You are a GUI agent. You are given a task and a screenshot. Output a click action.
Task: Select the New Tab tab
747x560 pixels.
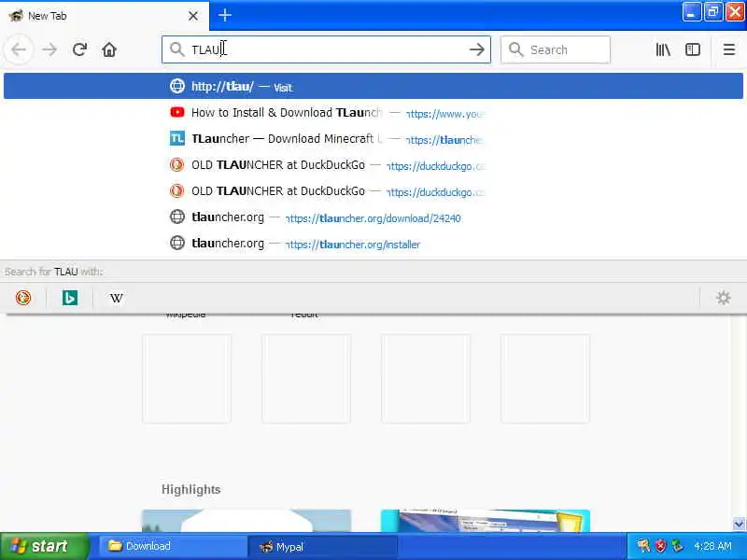pos(105,16)
